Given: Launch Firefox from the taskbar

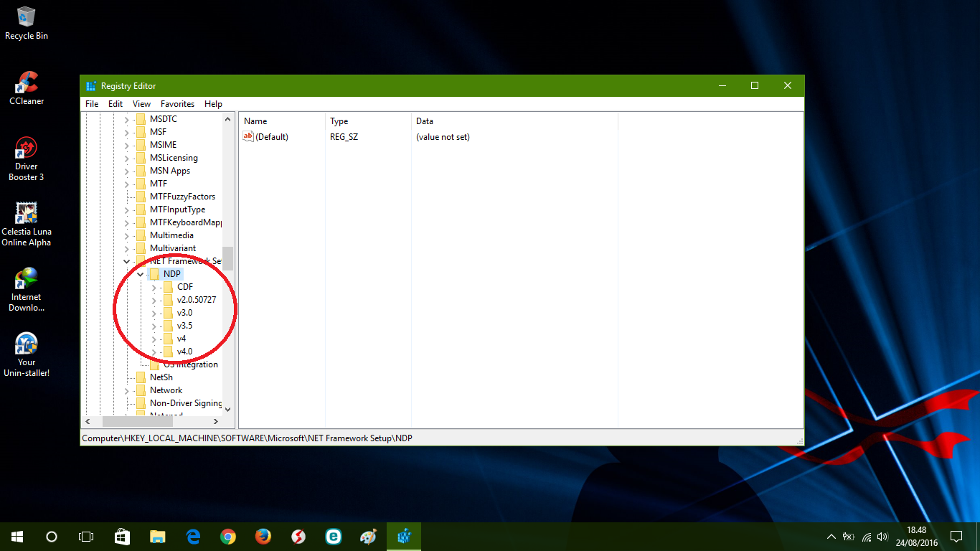Looking at the screenshot, I should point(263,536).
